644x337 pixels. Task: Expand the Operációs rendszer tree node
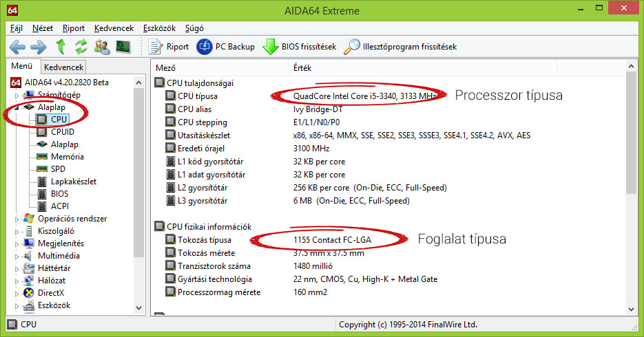pos(17,219)
